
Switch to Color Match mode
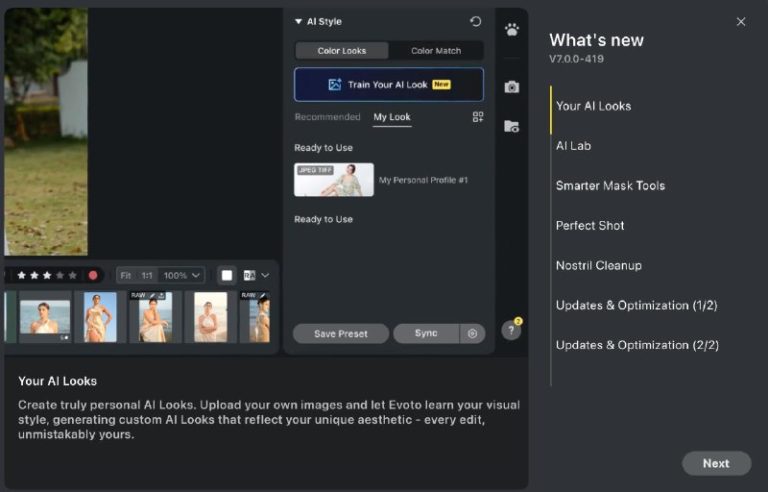click(436, 51)
